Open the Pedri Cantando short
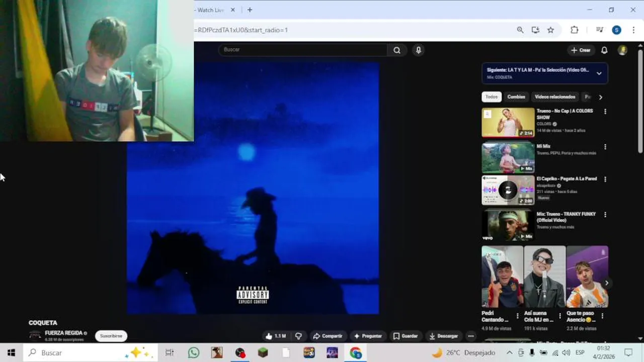Viewport: 644px width, 362px height. click(502, 277)
